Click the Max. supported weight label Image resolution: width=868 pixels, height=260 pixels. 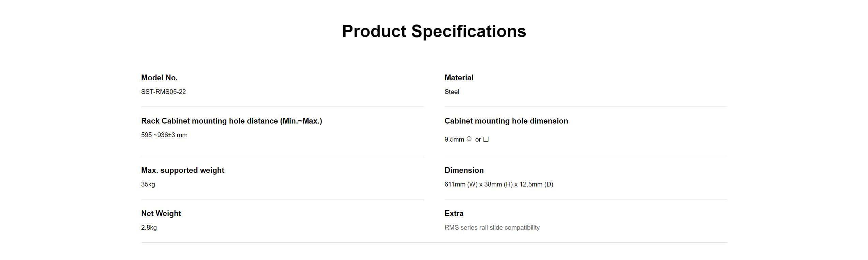point(182,170)
